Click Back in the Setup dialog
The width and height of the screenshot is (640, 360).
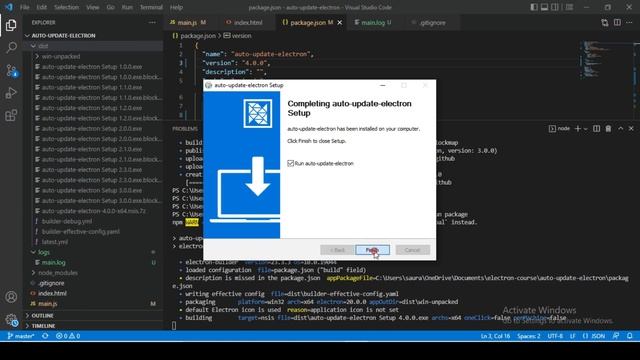click(x=337, y=250)
